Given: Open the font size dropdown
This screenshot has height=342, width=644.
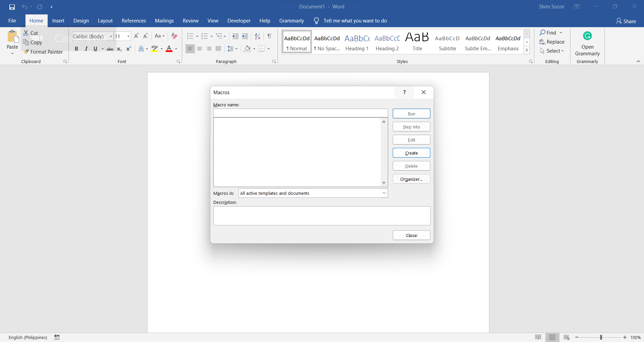Looking at the screenshot, I should [x=128, y=36].
